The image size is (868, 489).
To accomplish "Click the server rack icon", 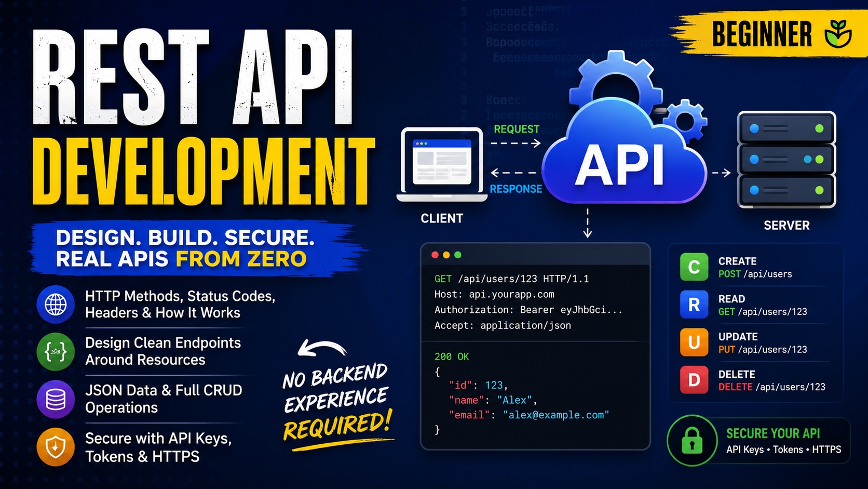I will 786,160.
